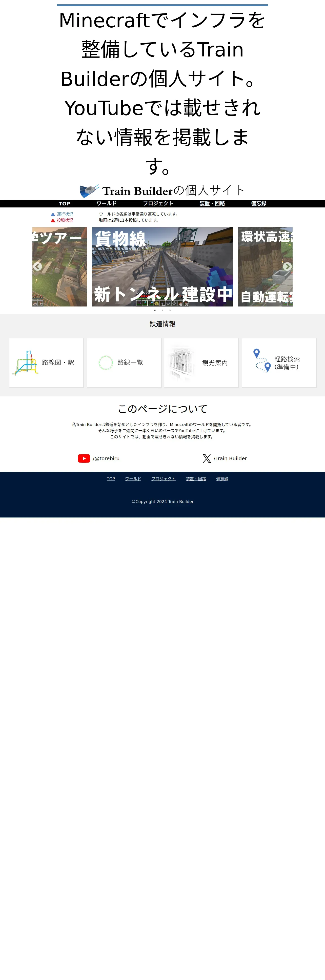
Task: Open the 路線図・駅 card label
Action: [x=58, y=362]
